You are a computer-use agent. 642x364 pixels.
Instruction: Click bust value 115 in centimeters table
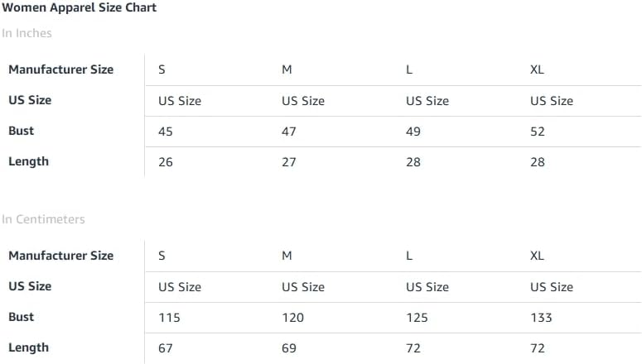coord(169,318)
